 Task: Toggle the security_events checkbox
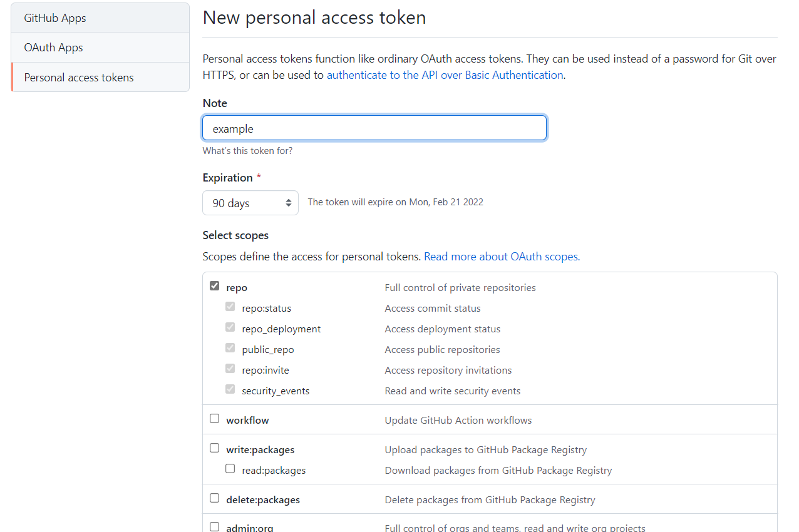coord(230,389)
